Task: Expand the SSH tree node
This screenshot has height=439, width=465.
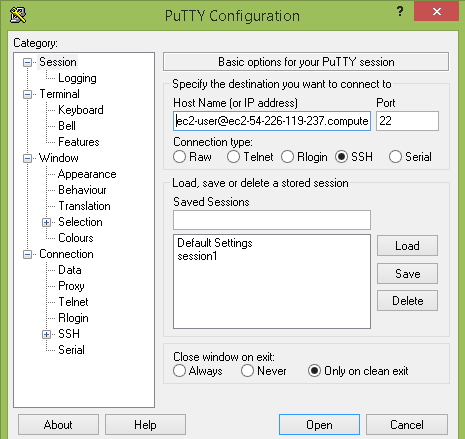Action: pos(47,334)
